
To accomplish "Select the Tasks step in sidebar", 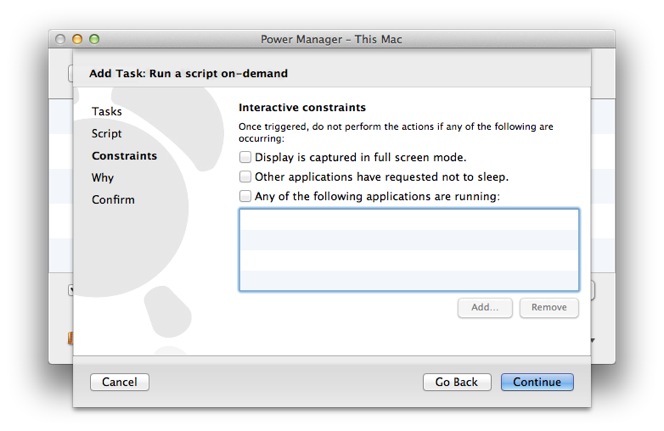I will tap(107, 111).
